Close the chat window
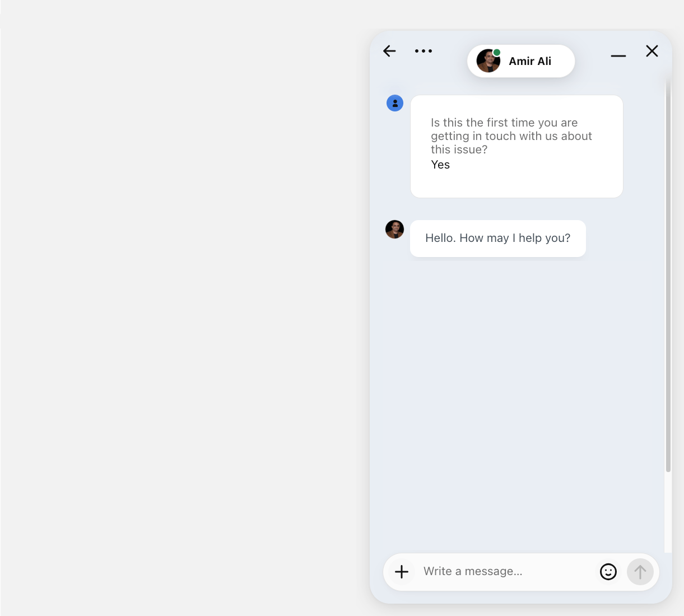This screenshot has height=616, width=684. click(652, 51)
